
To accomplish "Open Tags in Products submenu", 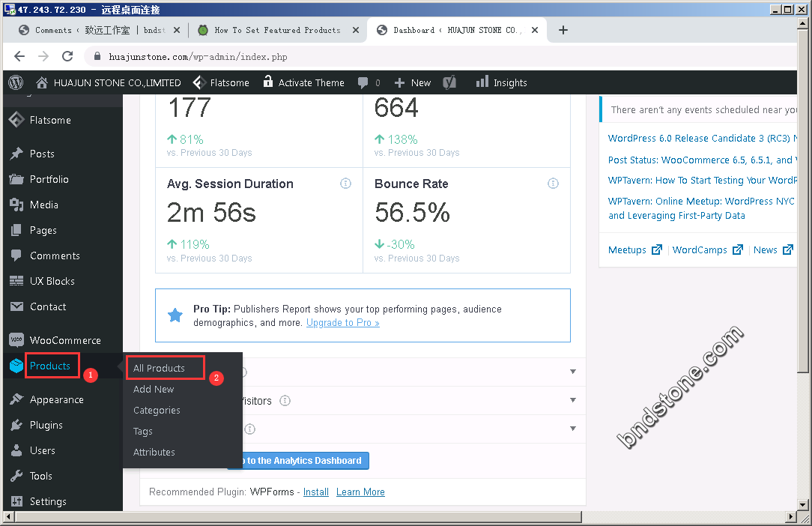I will coord(142,431).
